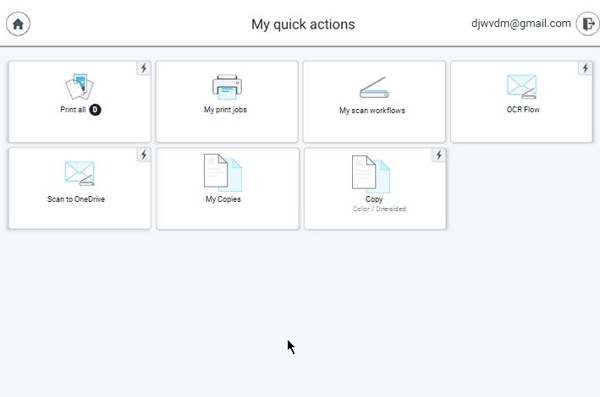Click the scanner icon for scan workflows

coord(374,88)
